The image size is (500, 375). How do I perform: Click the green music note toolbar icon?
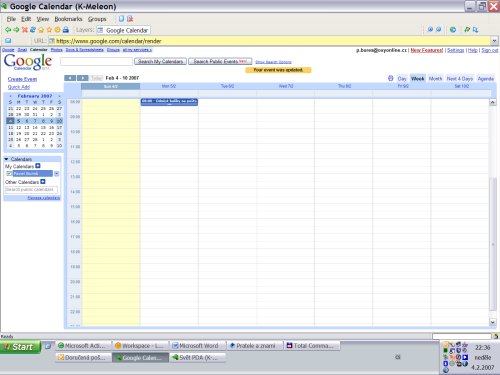[x=467, y=30]
